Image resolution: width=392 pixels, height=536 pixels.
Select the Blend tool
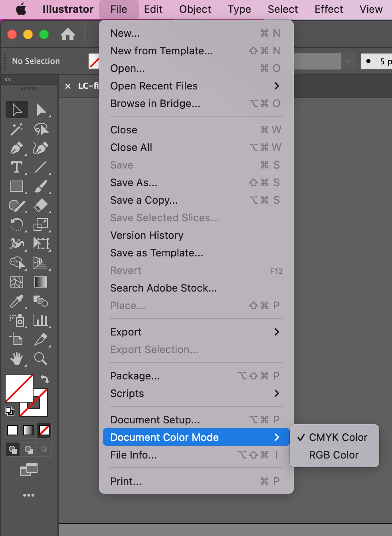pos(41,301)
